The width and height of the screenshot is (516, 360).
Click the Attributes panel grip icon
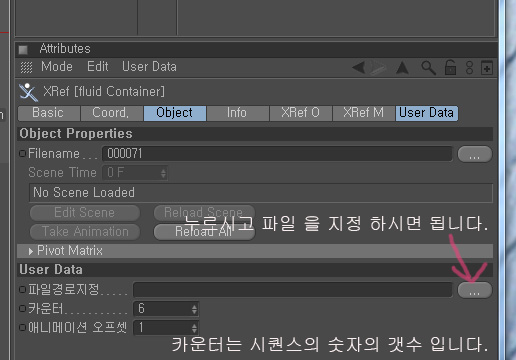[x=23, y=50]
